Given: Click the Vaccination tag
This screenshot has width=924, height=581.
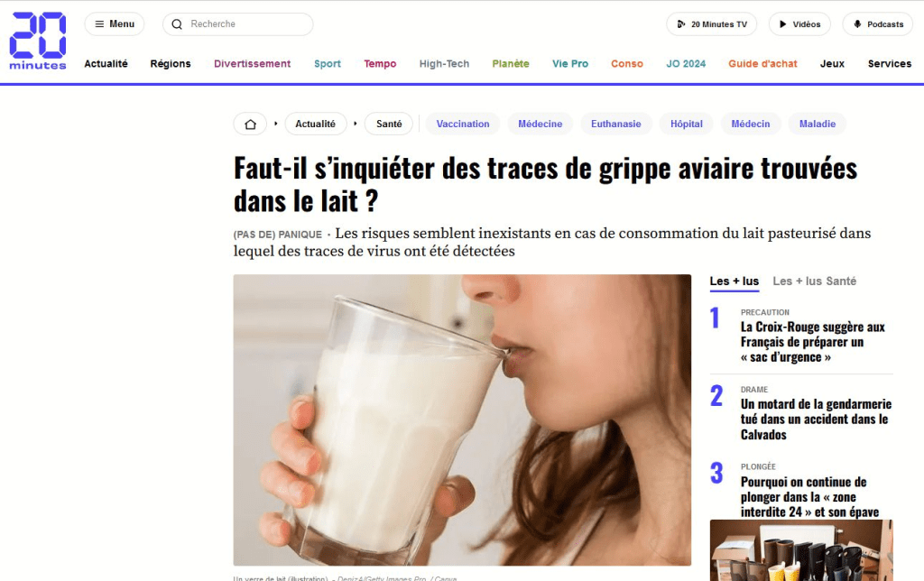Looking at the screenshot, I should point(463,124).
